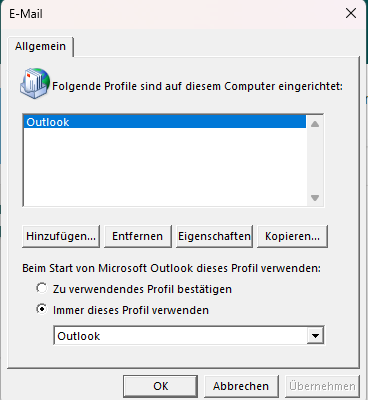Click the greyed-out Übernehmen button

click(322, 386)
